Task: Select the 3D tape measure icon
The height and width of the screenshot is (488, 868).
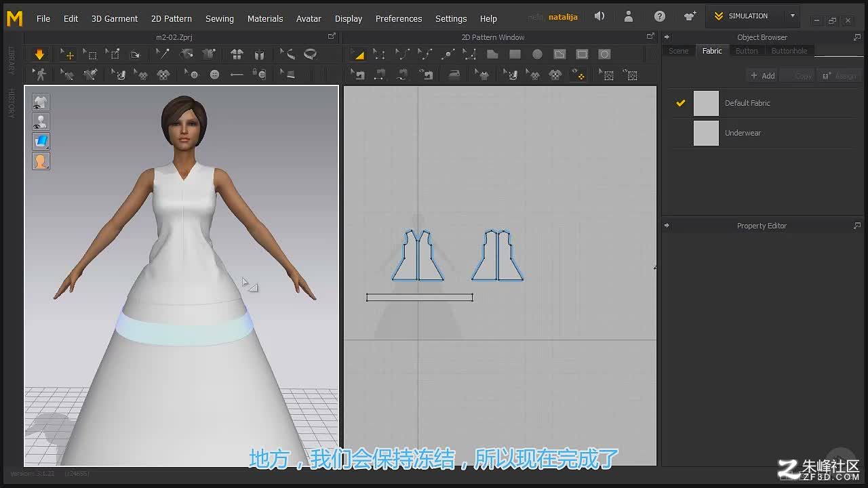Action: [x=310, y=54]
